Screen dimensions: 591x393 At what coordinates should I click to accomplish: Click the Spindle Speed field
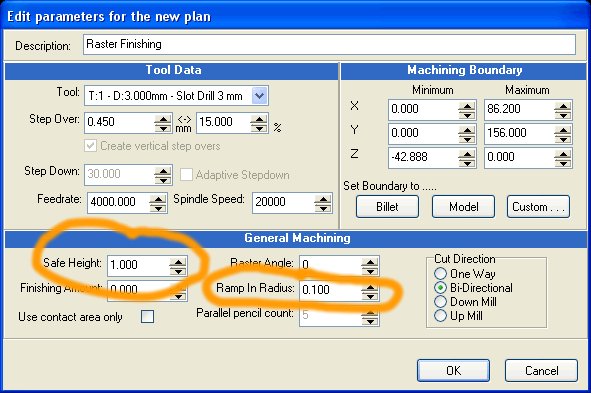click(x=283, y=203)
